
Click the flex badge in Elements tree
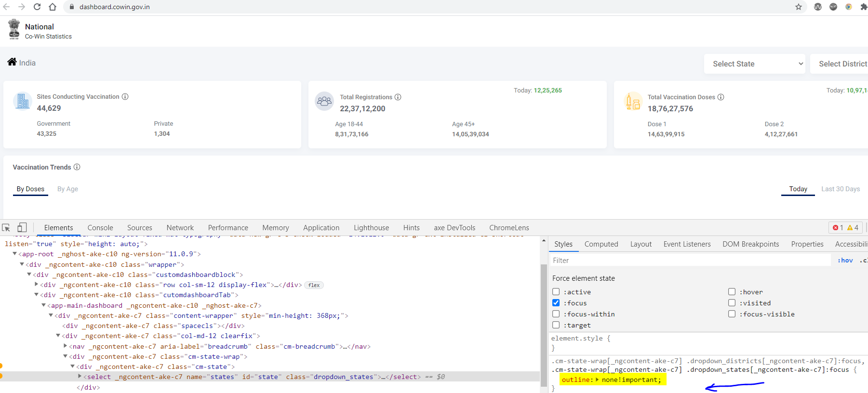pyautogui.click(x=314, y=285)
